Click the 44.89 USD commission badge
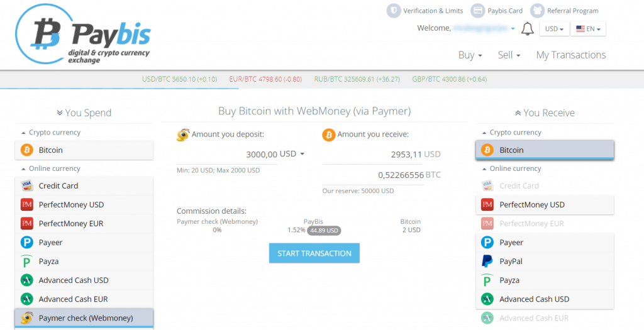644x330 pixels. point(324,231)
